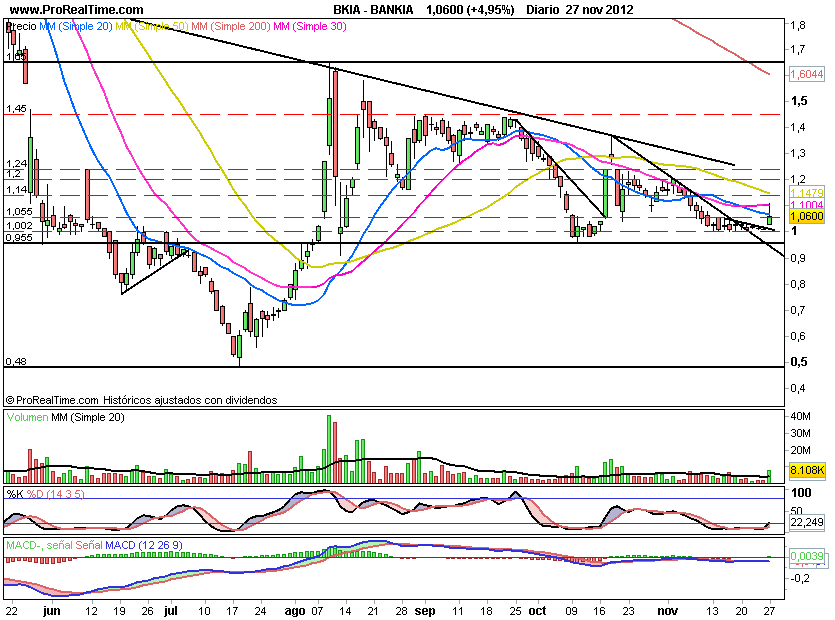
Task: Click the yellow 1,0600 current price box
Action: pos(807,216)
